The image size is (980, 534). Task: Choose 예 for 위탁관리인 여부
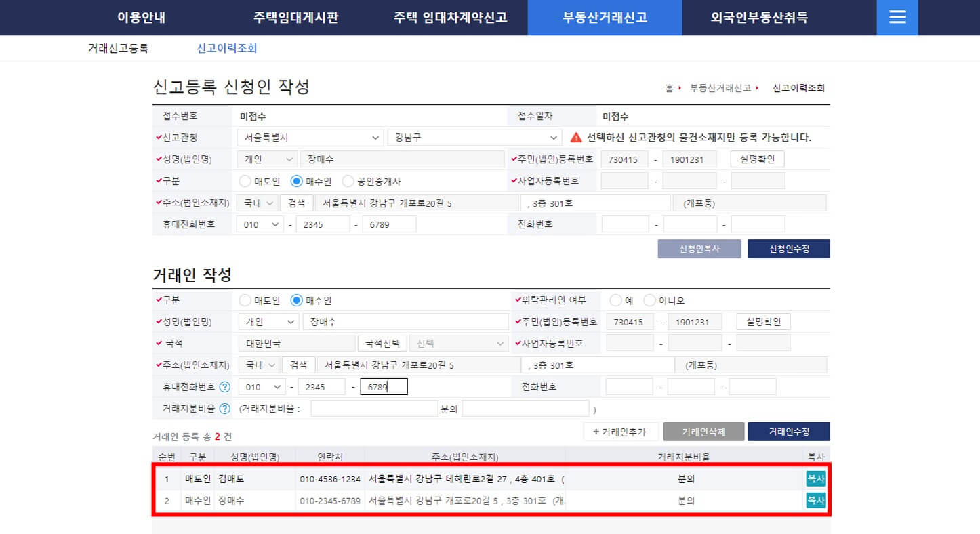(x=617, y=300)
